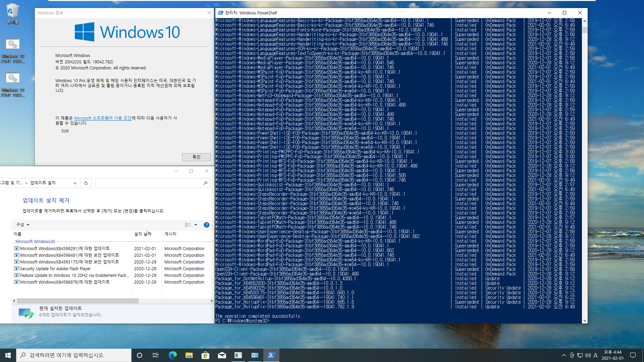Select the first Windows 10 21H1 desktop icon
The height and width of the screenshot is (362, 644).
[12, 51]
